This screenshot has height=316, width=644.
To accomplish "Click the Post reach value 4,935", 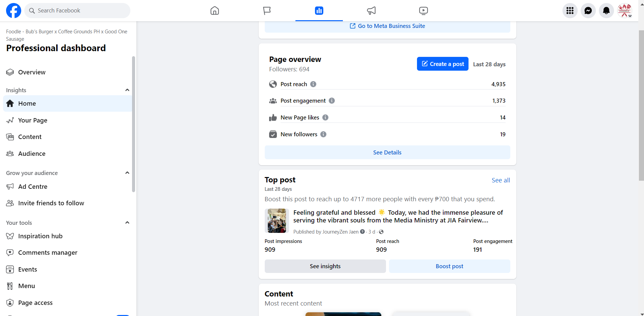I will (498, 84).
